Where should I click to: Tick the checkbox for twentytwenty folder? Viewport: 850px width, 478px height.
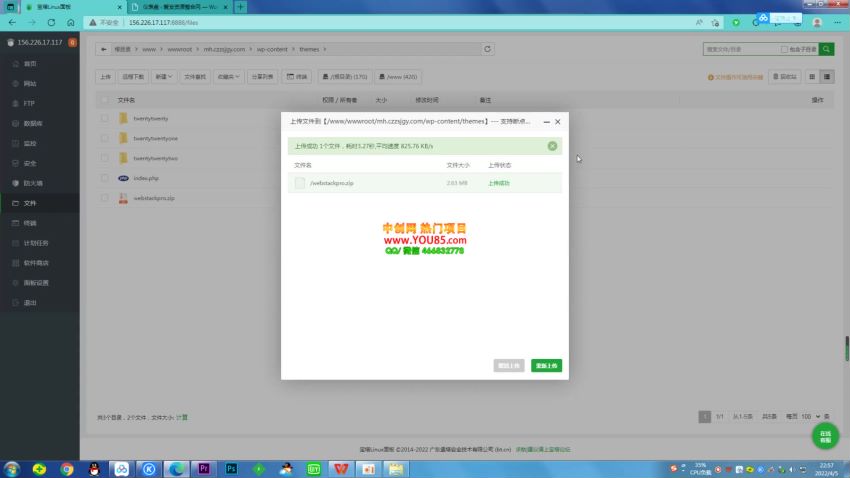104,118
